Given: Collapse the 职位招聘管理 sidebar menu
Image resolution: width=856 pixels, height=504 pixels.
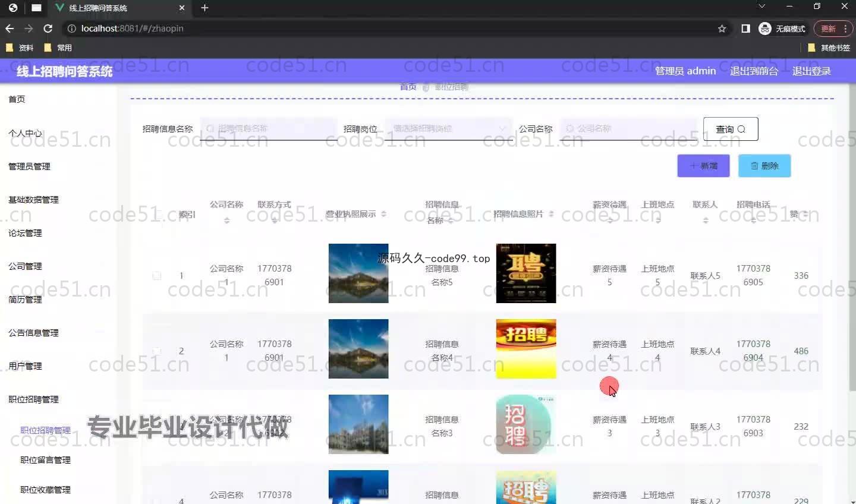Looking at the screenshot, I should [33, 399].
